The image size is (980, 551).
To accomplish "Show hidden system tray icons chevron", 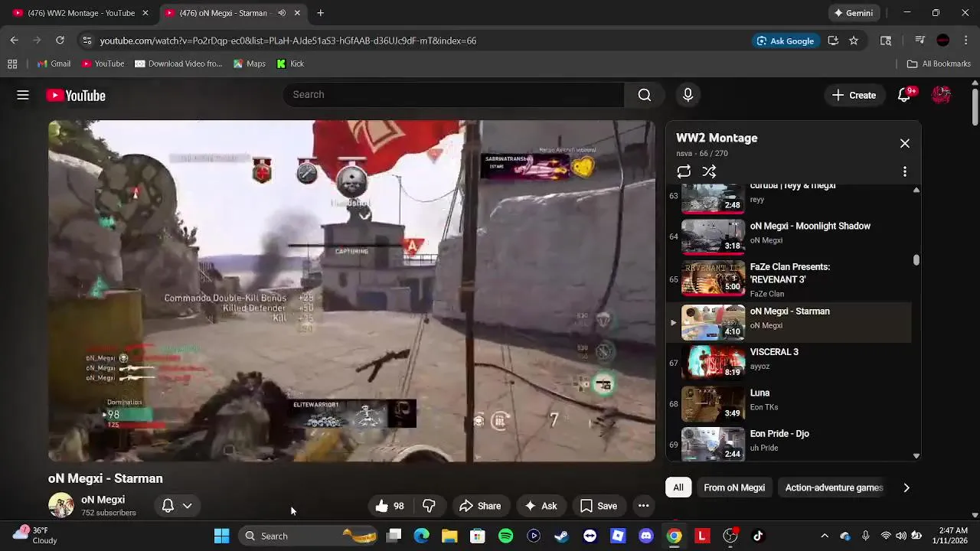I will pos(824,536).
